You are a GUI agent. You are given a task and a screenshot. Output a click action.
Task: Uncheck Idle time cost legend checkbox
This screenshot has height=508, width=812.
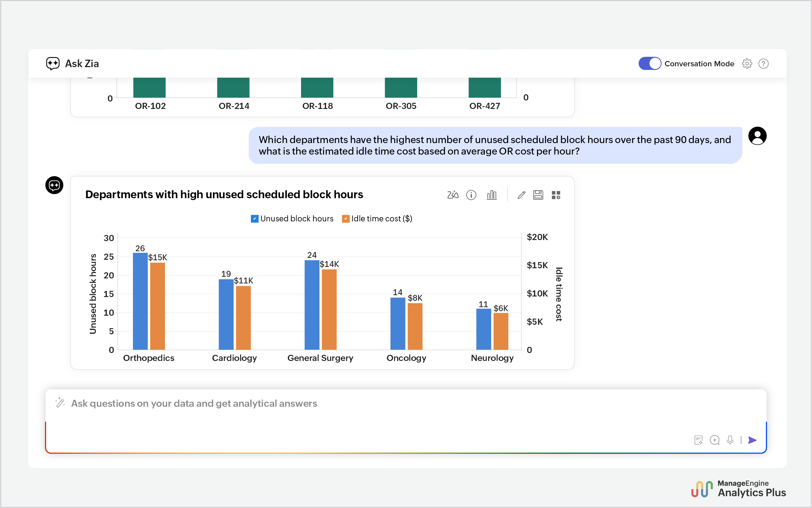346,219
